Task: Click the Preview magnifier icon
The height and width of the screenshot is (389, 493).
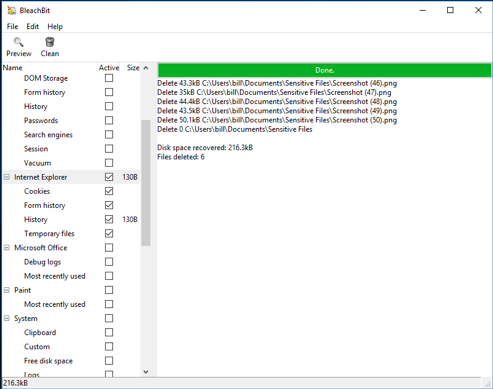Action: point(18,42)
